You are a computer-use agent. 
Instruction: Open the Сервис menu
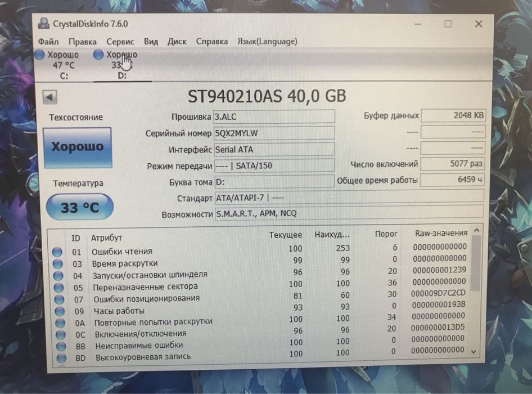click(120, 42)
